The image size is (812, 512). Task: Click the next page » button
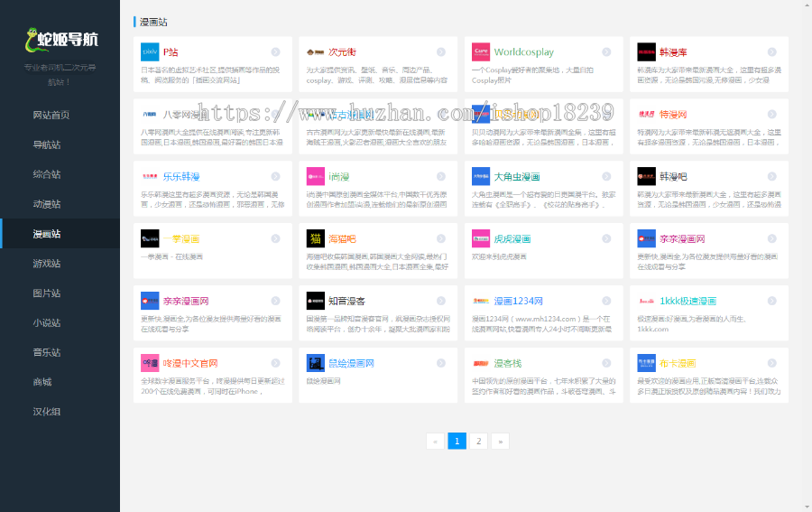click(501, 442)
